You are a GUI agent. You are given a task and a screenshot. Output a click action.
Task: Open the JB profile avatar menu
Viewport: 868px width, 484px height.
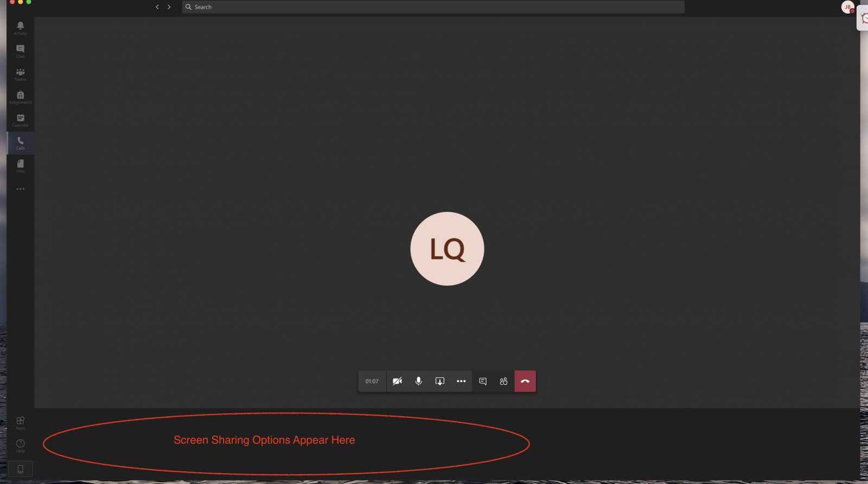[847, 7]
